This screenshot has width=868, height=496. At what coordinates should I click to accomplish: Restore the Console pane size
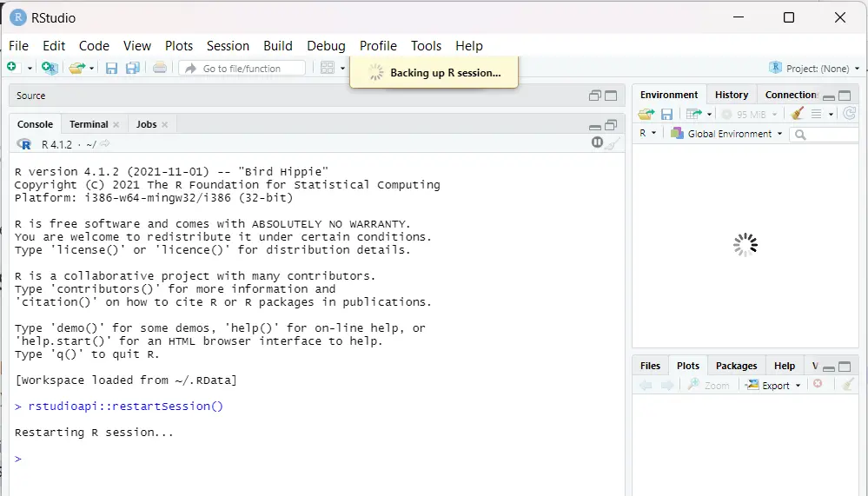pos(611,124)
